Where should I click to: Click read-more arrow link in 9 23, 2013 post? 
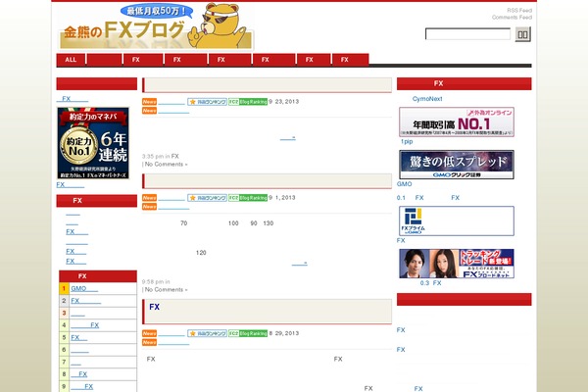287,137
